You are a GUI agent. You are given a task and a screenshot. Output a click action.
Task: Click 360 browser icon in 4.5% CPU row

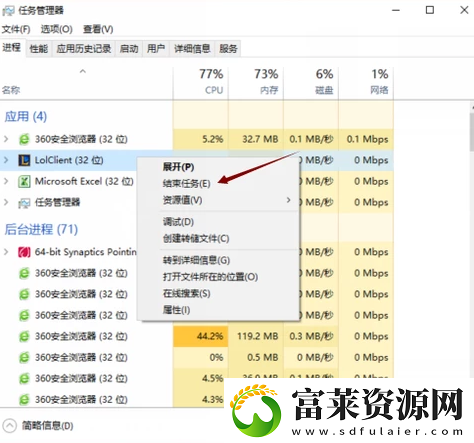(24, 378)
